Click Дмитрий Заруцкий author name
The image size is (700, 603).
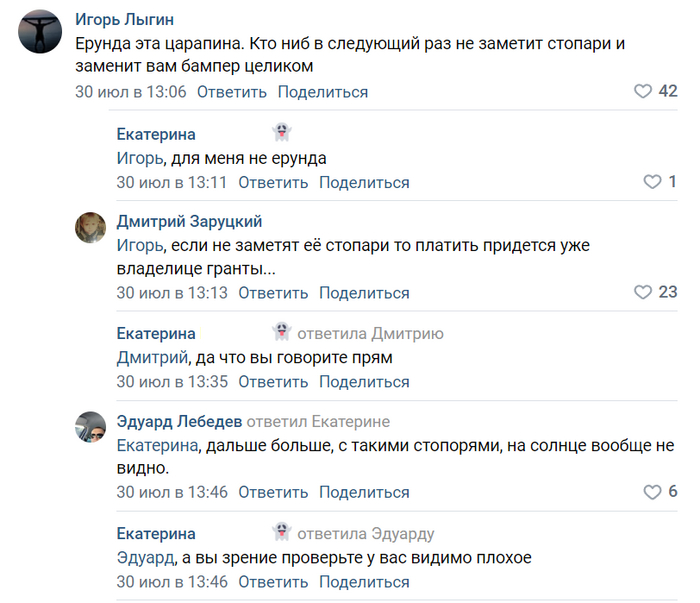click(189, 221)
